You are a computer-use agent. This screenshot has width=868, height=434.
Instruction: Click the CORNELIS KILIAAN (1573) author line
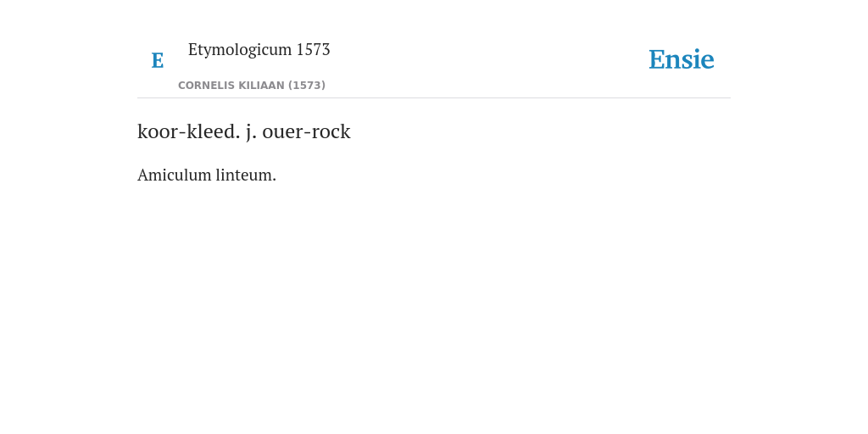point(252,86)
